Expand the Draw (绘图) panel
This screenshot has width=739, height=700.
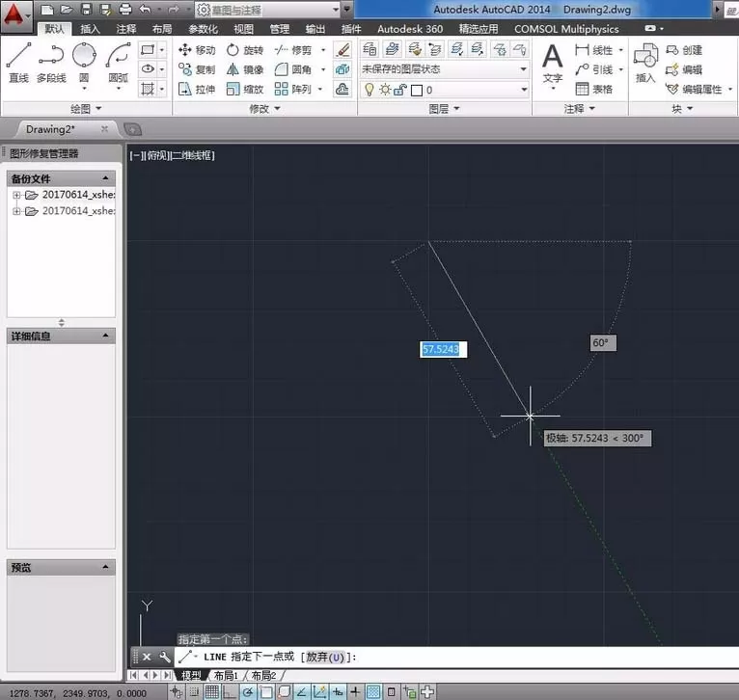tap(86, 109)
